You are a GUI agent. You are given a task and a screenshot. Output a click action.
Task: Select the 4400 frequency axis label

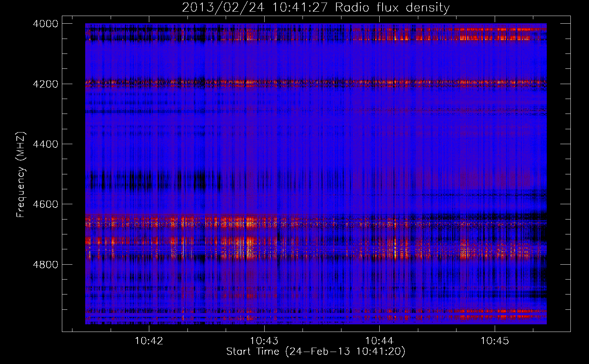coord(46,144)
